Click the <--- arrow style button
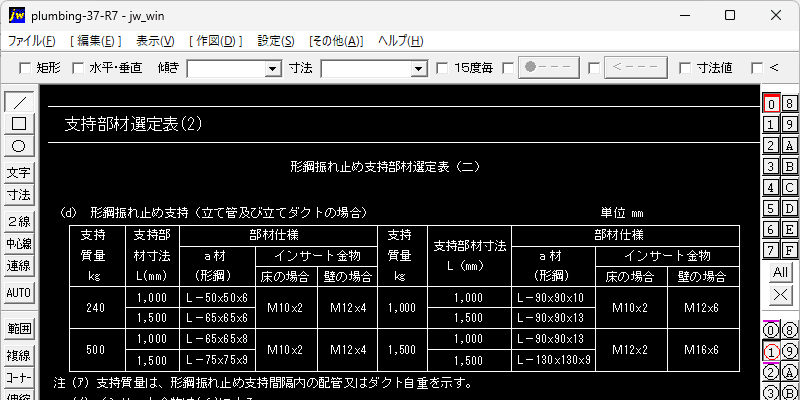 (x=636, y=67)
